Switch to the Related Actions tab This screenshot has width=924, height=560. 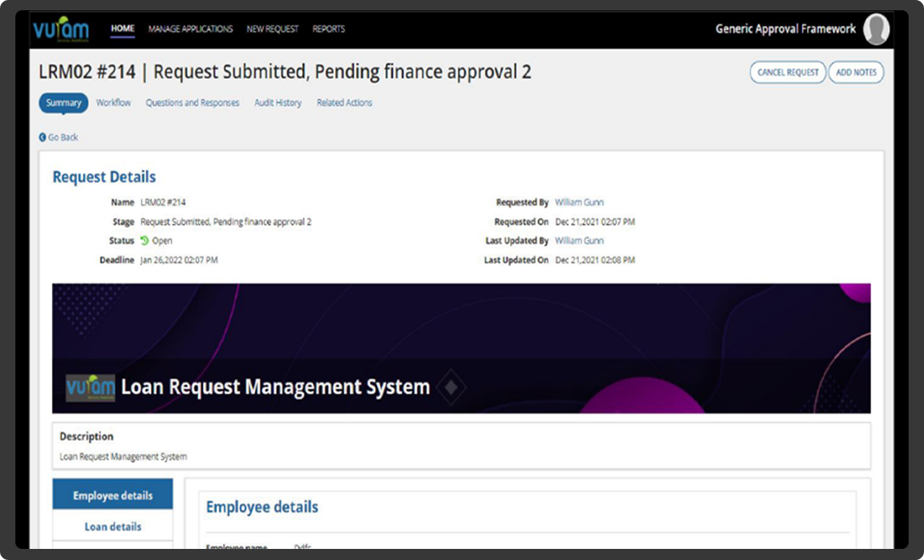coord(344,102)
